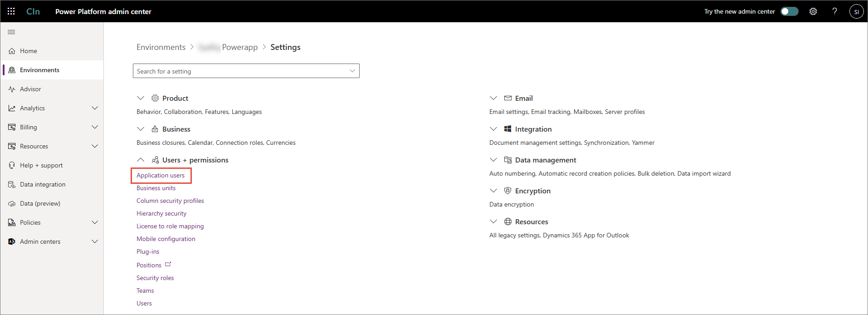Image resolution: width=868 pixels, height=315 pixels.
Task: Collapse the navigation hamburger menu
Action: [11, 32]
